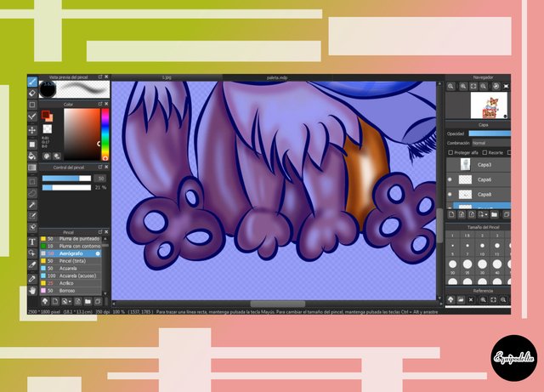Select the Move tool

click(32, 130)
